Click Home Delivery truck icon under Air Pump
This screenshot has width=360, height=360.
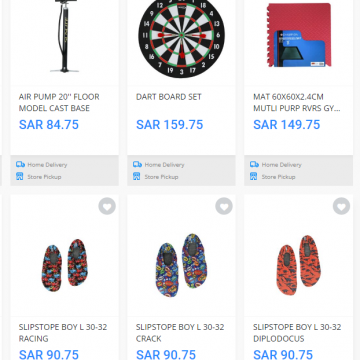(x=20, y=164)
